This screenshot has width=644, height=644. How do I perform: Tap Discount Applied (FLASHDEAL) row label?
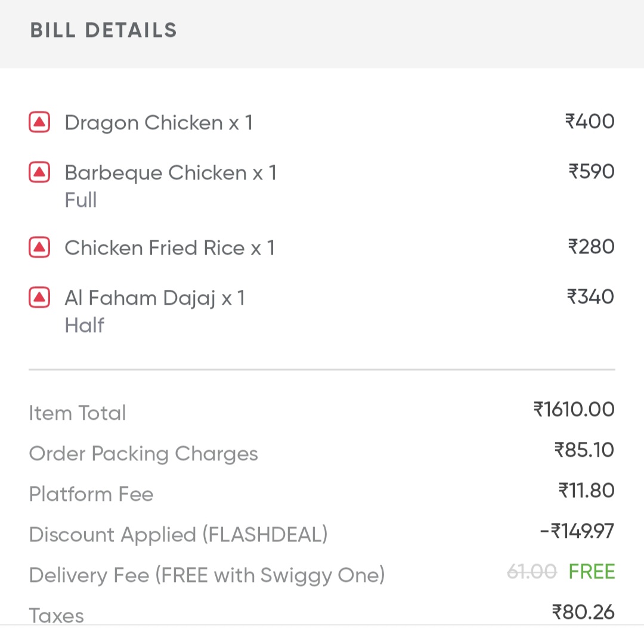178,535
